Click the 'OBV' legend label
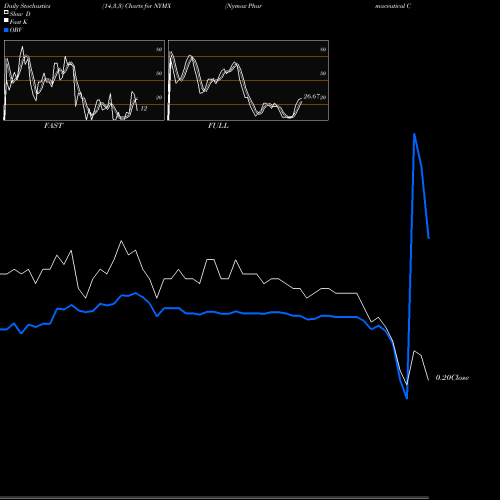 coord(16,30)
